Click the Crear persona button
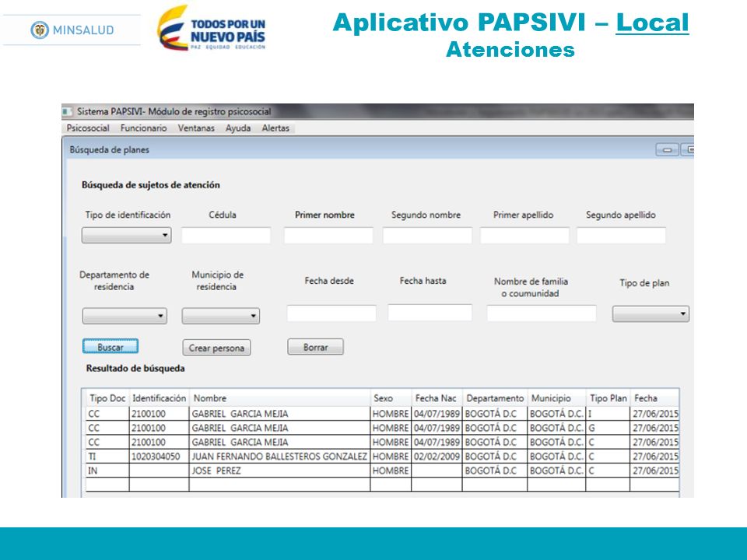Screen dimensions: 747x560 [x=216, y=348]
